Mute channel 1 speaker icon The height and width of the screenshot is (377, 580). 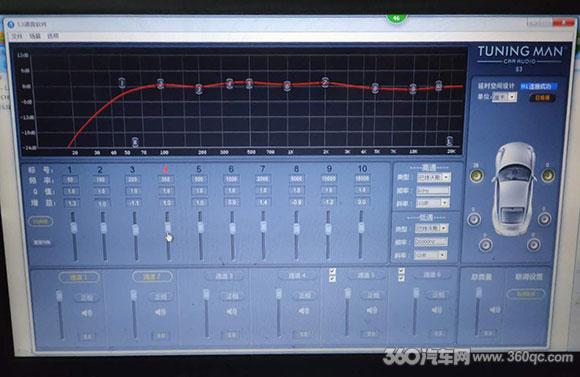click(x=87, y=313)
